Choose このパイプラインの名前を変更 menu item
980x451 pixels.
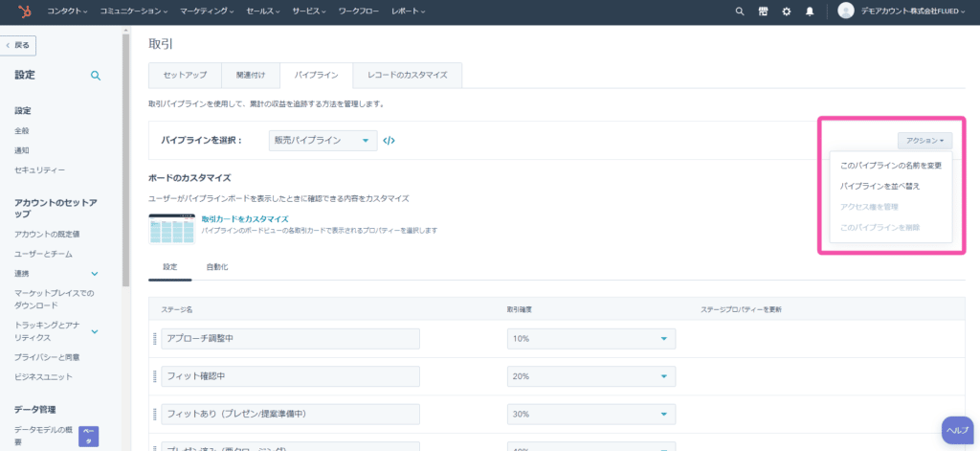click(x=891, y=167)
